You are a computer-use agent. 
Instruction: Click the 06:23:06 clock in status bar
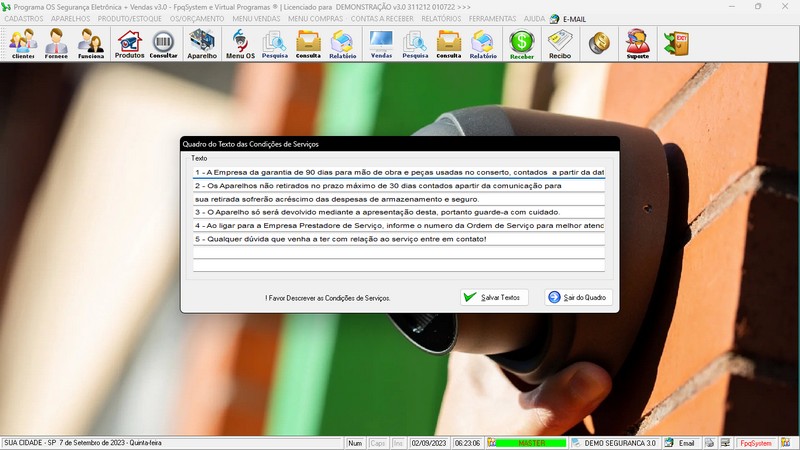pos(467,443)
